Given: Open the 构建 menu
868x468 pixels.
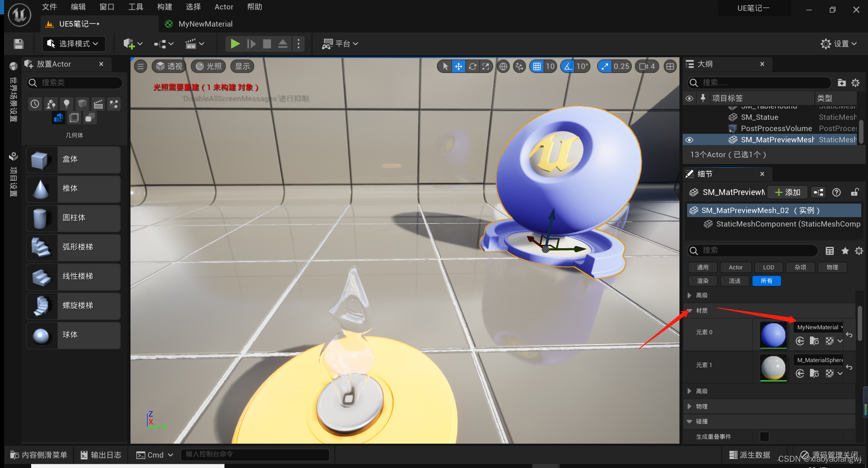Looking at the screenshot, I should coord(165,7).
